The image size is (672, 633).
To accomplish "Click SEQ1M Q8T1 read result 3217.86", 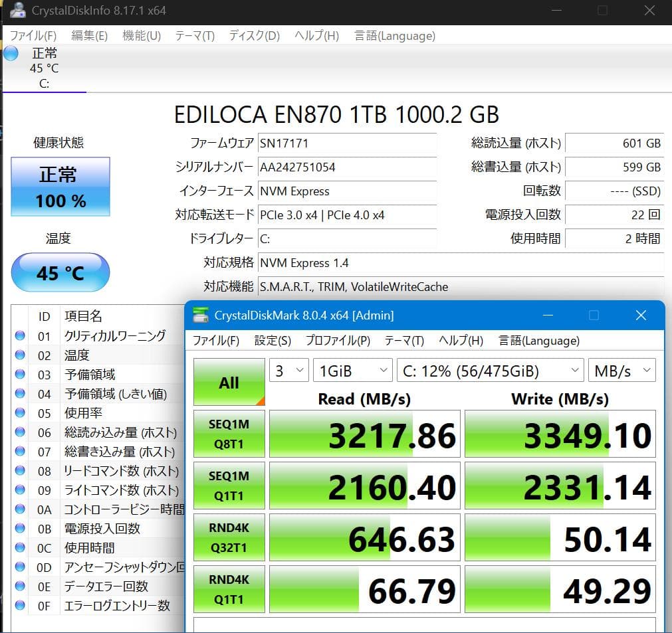I will [365, 434].
